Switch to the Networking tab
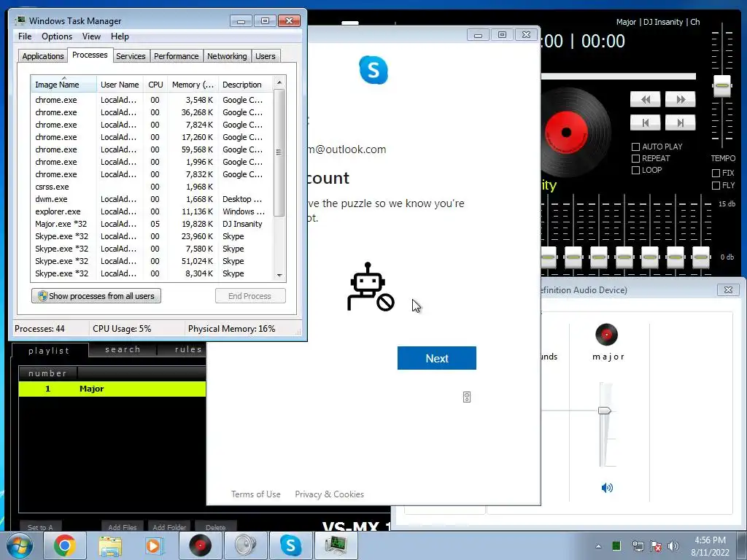747x560 pixels. (227, 55)
